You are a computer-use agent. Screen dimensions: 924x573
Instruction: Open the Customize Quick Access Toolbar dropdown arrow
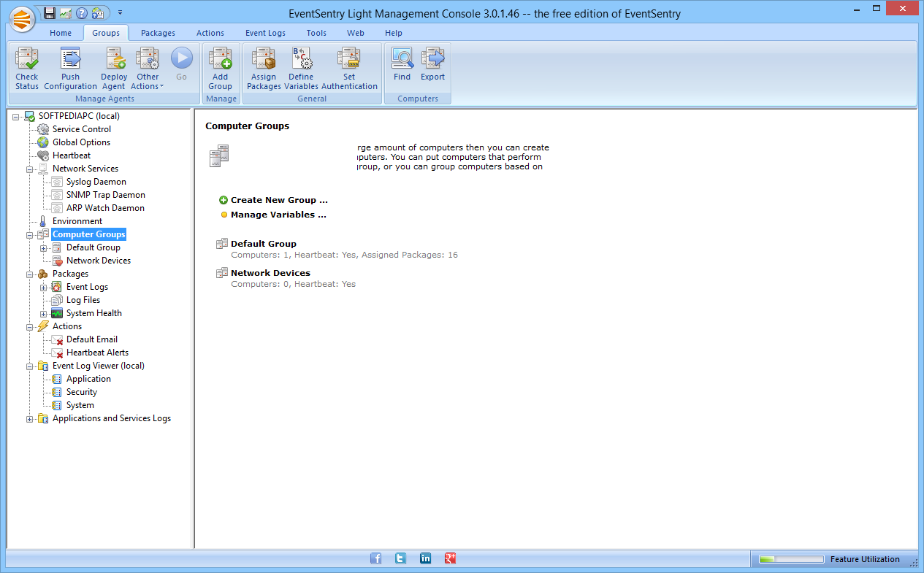pos(120,12)
